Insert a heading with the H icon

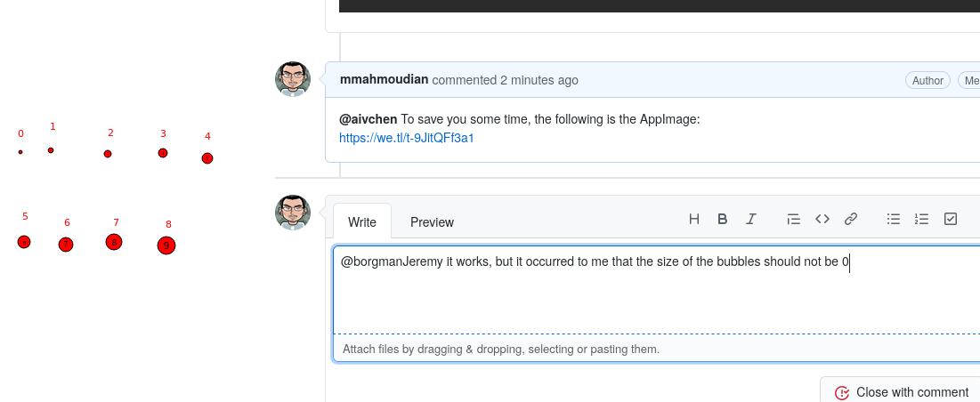pyautogui.click(x=693, y=219)
